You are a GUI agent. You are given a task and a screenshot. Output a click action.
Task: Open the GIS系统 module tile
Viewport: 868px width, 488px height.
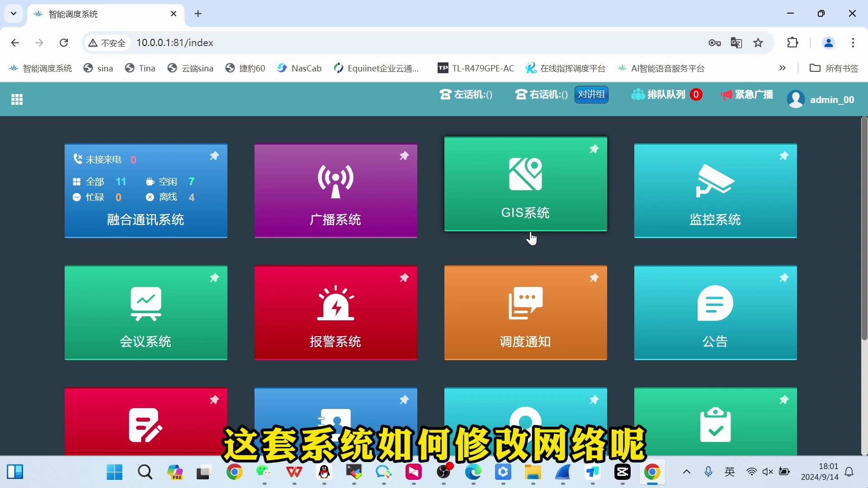525,184
